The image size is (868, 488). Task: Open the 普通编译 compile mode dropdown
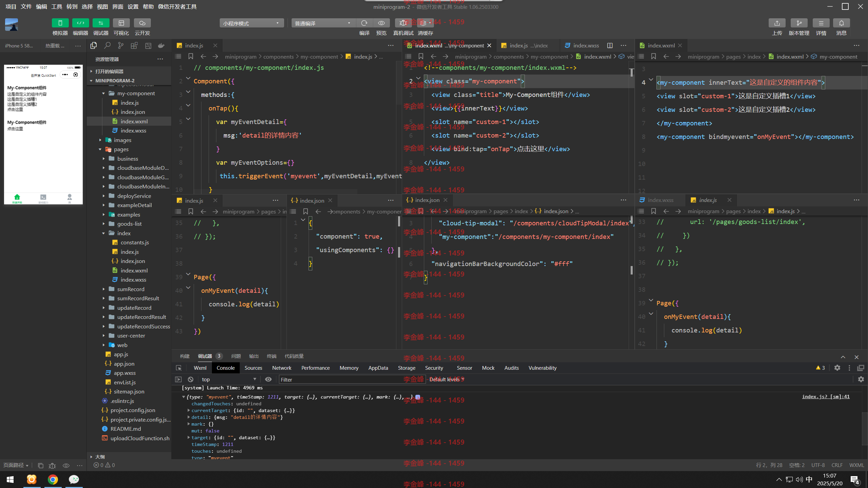point(323,23)
